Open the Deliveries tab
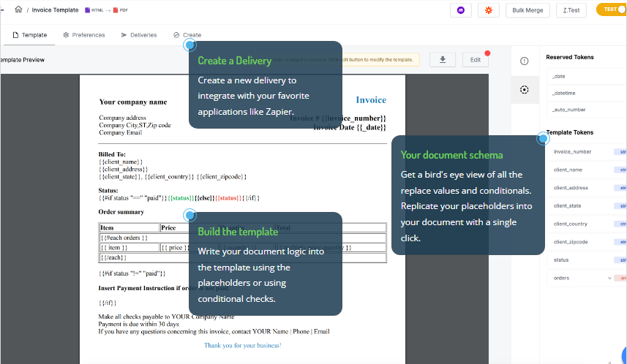This screenshot has width=627, height=364. (x=139, y=35)
